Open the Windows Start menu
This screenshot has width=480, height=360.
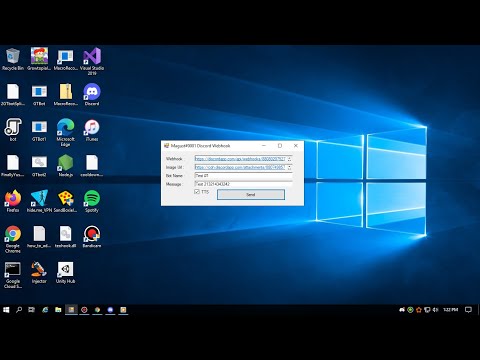[6, 310]
